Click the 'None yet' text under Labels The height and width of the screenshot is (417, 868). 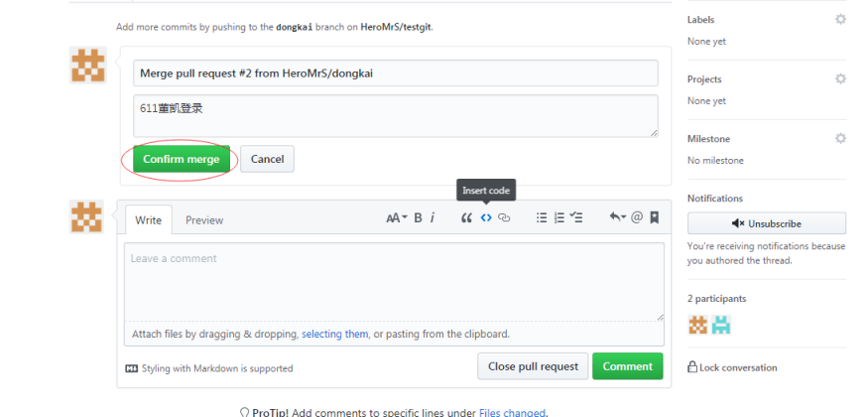[706, 41]
